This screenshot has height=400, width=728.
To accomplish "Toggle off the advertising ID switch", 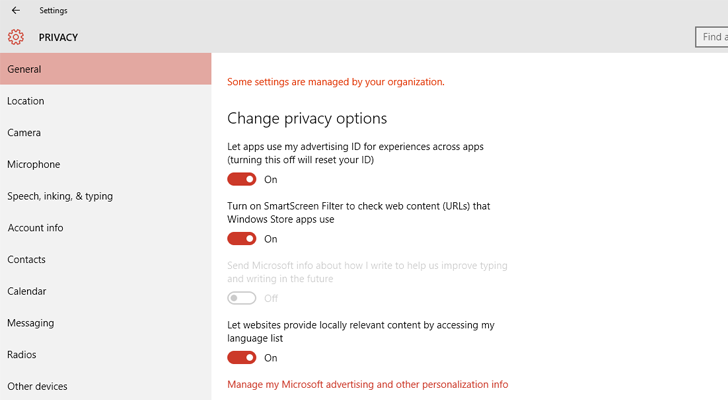I will coord(241,179).
